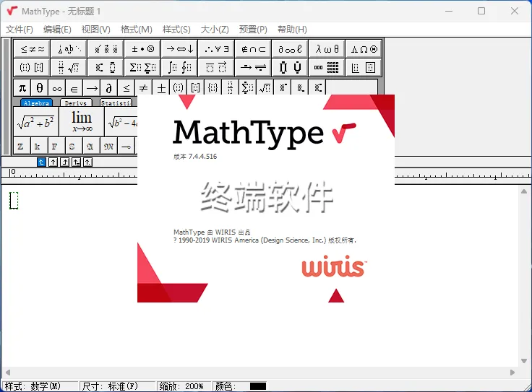This screenshot has width=532, height=392.
Task: Open the 文件(F) menu
Action: coord(20,30)
